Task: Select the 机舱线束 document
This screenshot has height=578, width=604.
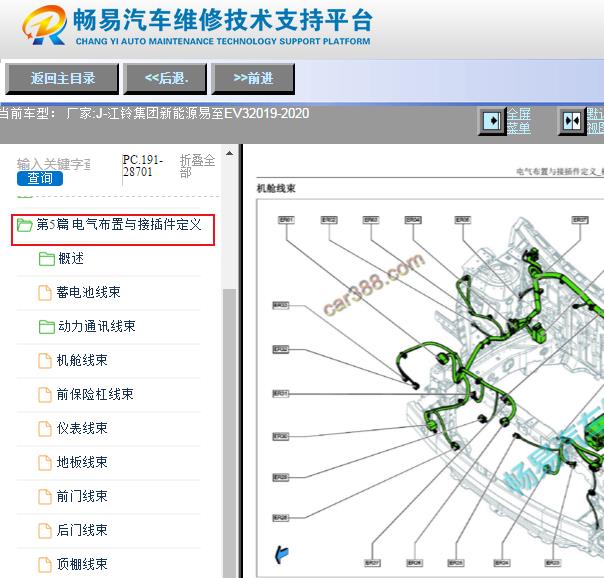Action: coord(82,360)
